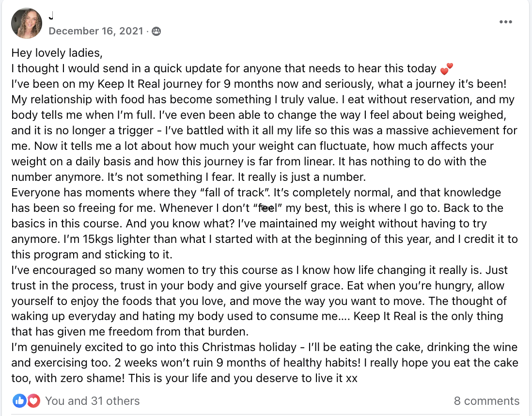Click the phrase "Christmas holiday" in the post

tap(250, 347)
